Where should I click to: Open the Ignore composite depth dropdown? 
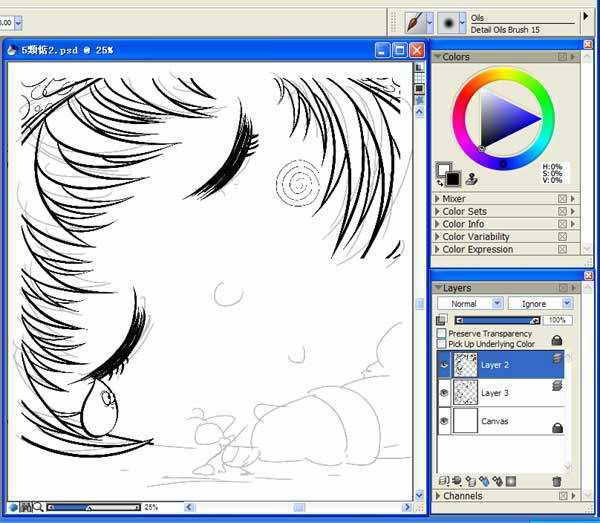539,303
